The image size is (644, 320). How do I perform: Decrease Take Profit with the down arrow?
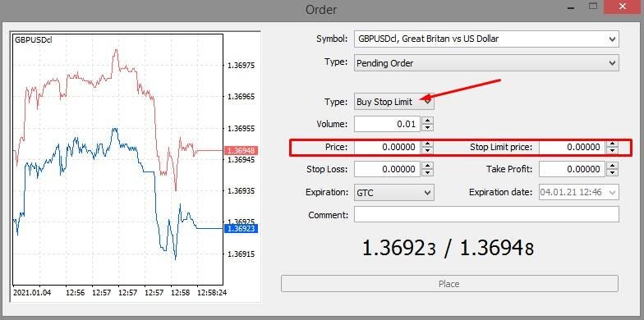[x=613, y=172]
